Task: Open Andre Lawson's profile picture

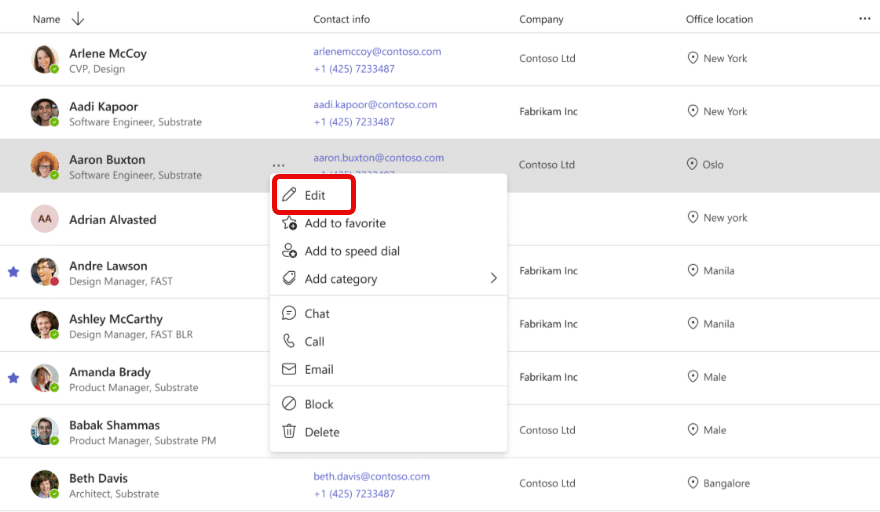Action: click(45, 272)
